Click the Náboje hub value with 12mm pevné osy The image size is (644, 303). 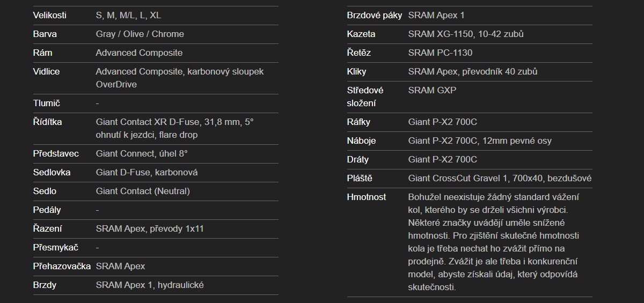click(x=480, y=141)
